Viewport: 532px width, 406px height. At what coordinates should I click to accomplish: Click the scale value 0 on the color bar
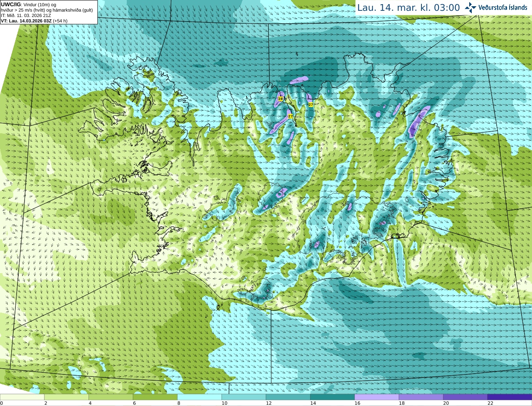coord(2,403)
